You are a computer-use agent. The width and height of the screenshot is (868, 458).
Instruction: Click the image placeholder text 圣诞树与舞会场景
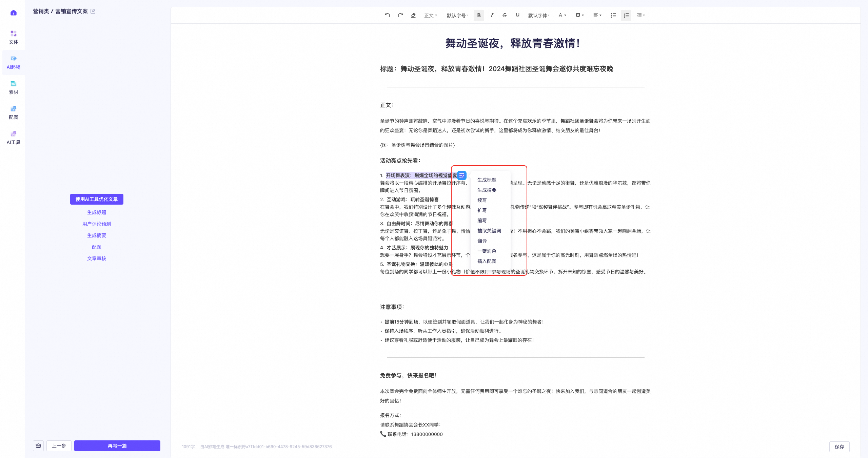point(417,145)
